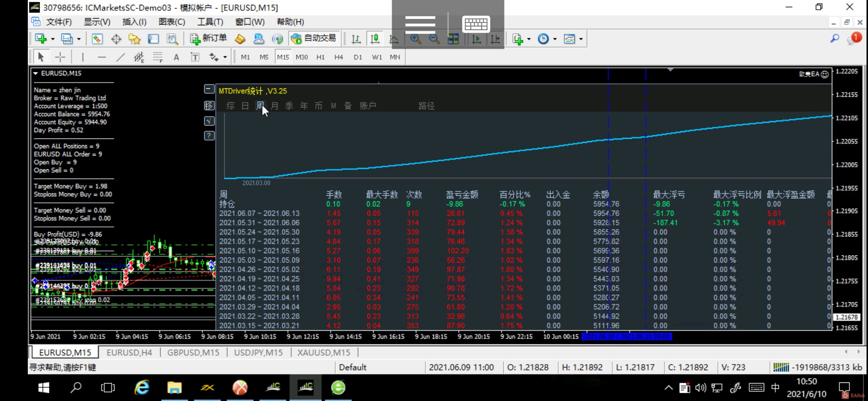
Task: Collapse the EURUSD,M15 chart header triangle
Action: (x=36, y=74)
